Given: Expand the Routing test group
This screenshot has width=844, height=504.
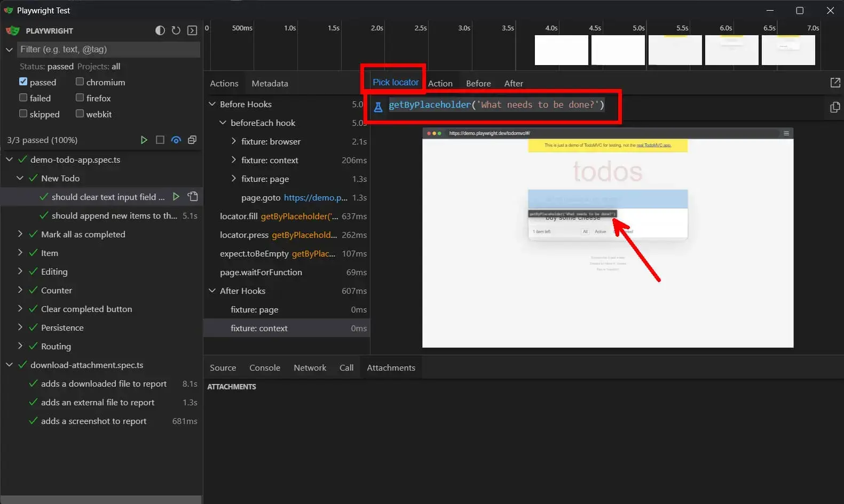Looking at the screenshot, I should pos(20,346).
